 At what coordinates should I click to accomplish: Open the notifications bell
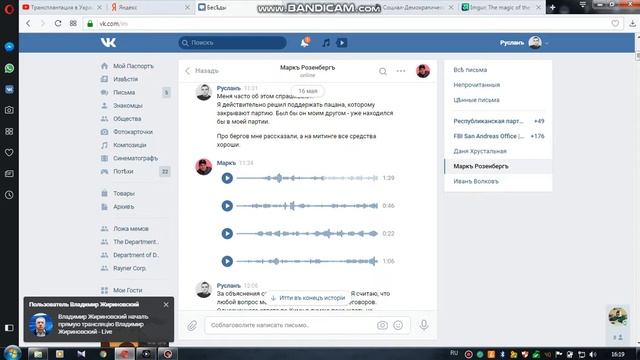tap(305, 42)
